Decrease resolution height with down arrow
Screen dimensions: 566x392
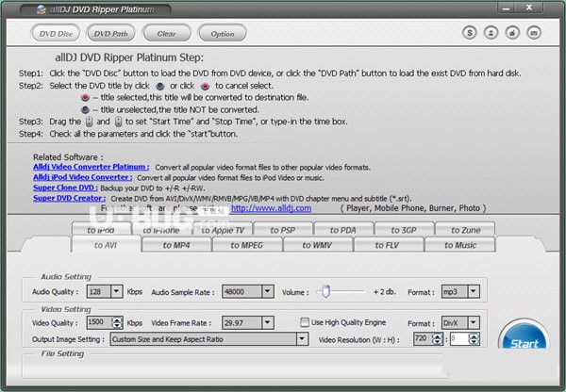pyautogui.click(x=474, y=342)
